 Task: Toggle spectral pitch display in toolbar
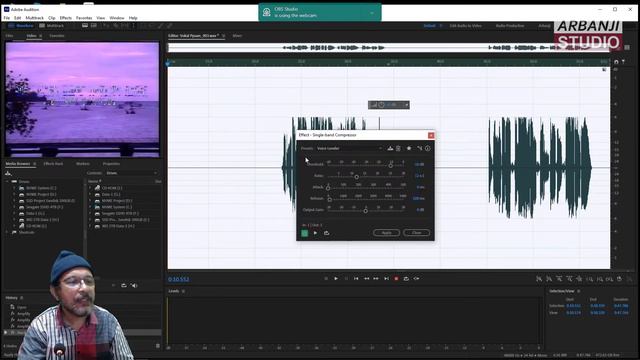pyautogui.click(x=94, y=26)
